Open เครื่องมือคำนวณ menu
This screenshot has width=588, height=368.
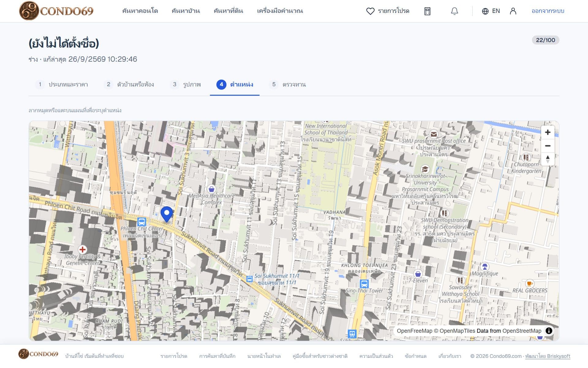pyautogui.click(x=280, y=11)
